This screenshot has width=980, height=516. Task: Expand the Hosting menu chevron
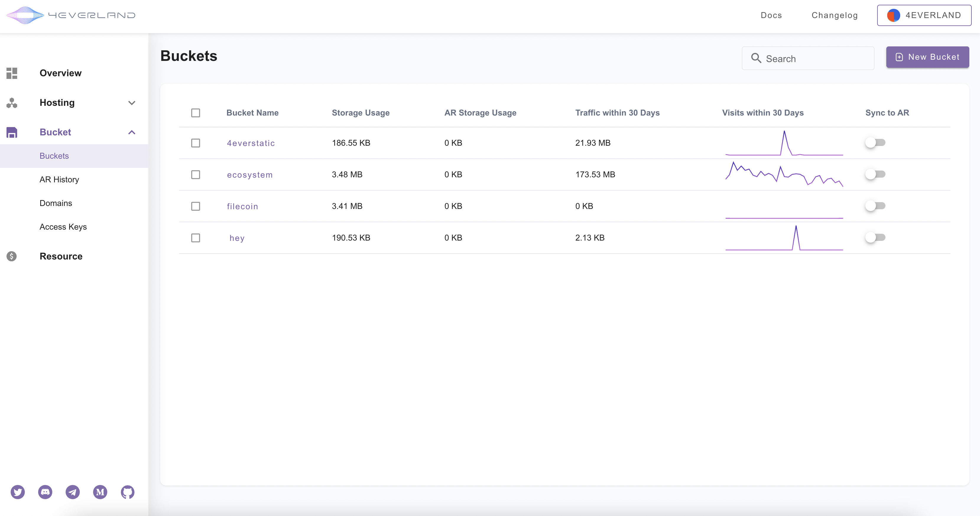point(132,103)
